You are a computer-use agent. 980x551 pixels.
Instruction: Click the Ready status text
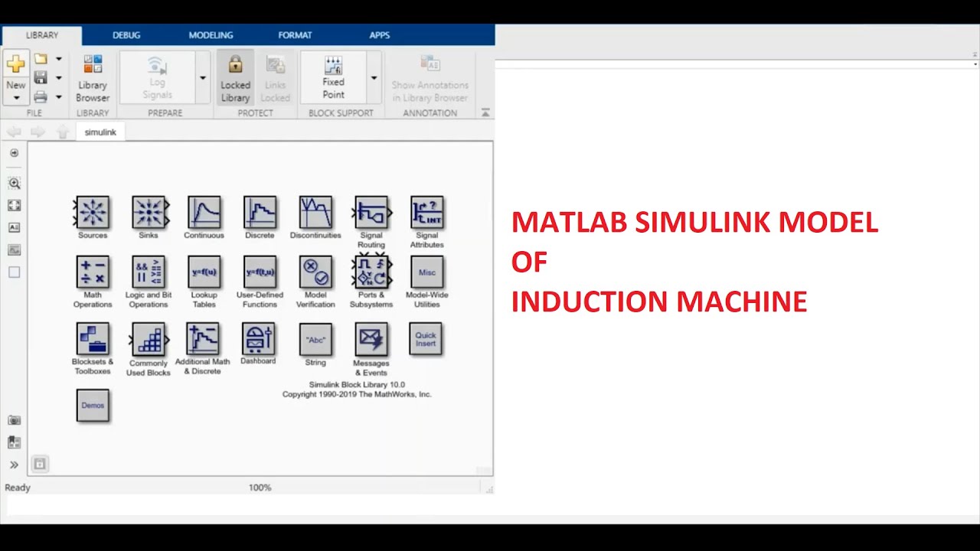tap(18, 487)
